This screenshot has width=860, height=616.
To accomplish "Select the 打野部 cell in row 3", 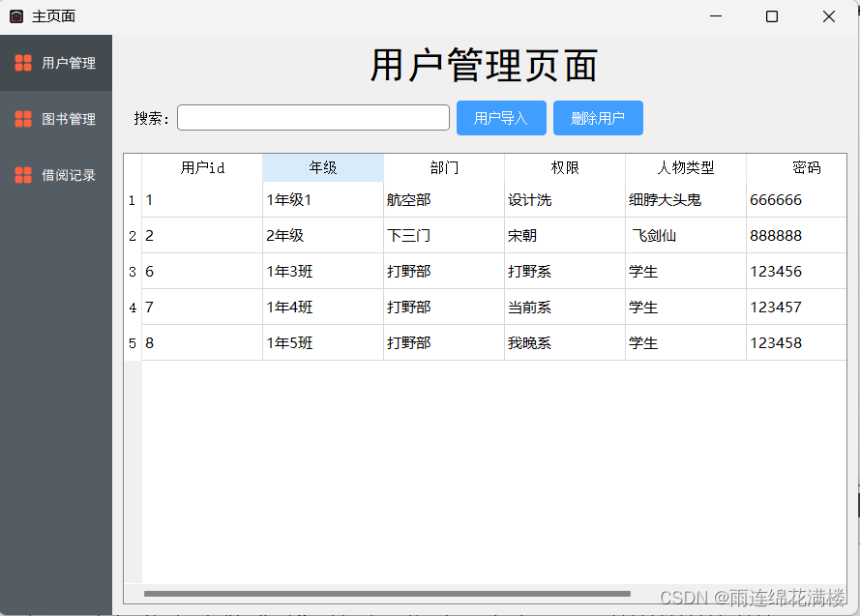I will coord(444,272).
